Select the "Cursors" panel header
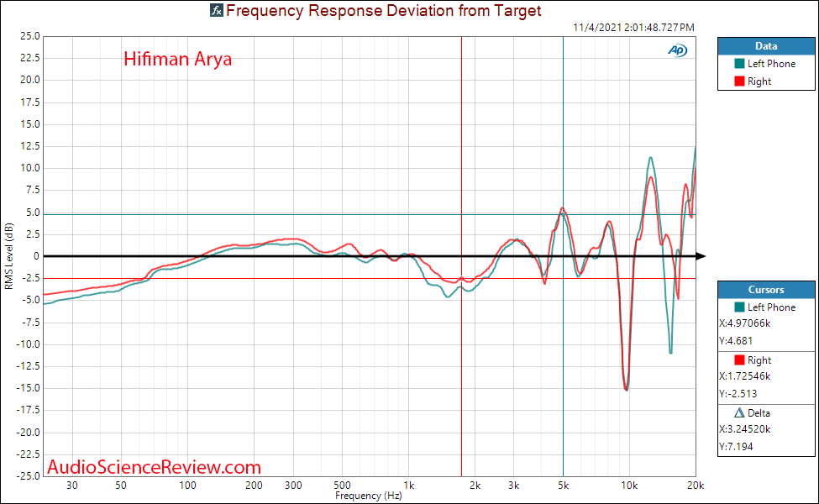Image resolution: width=819 pixels, height=504 pixels. (766, 289)
